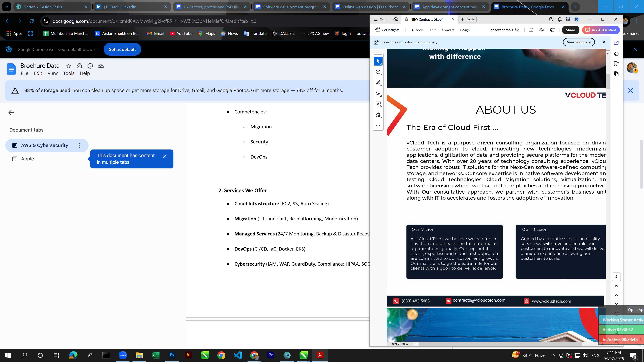Open the page thumbnails icon in right rail
This screenshot has width=644, height=362.
616,74
